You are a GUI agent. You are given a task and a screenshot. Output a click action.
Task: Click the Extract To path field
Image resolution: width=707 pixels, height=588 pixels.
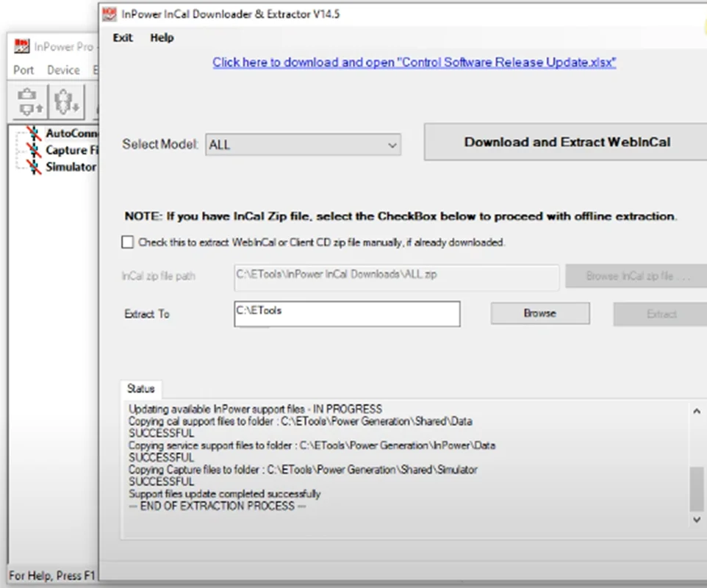(347, 314)
